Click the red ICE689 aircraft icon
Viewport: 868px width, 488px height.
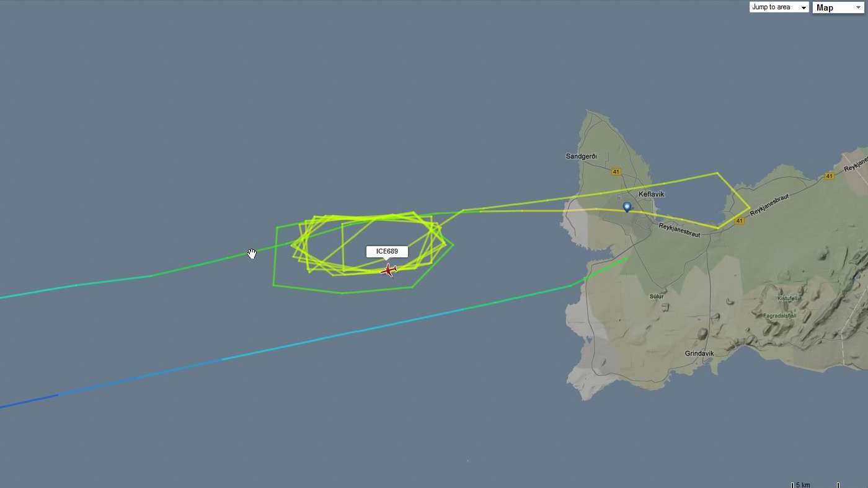point(389,270)
